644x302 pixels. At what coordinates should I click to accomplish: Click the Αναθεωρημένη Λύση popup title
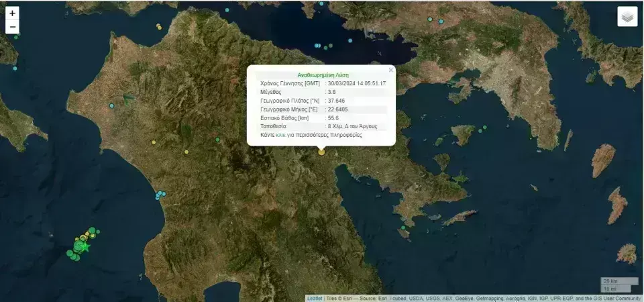click(x=323, y=75)
